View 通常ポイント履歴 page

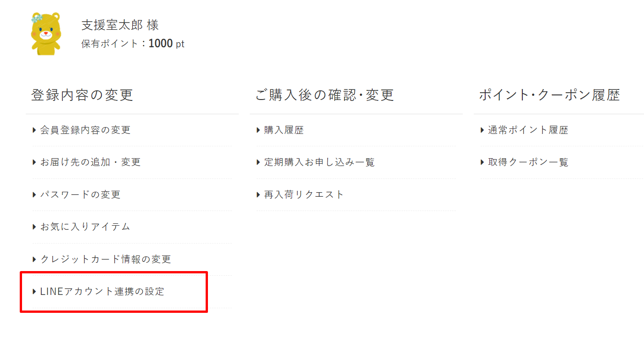tap(528, 130)
